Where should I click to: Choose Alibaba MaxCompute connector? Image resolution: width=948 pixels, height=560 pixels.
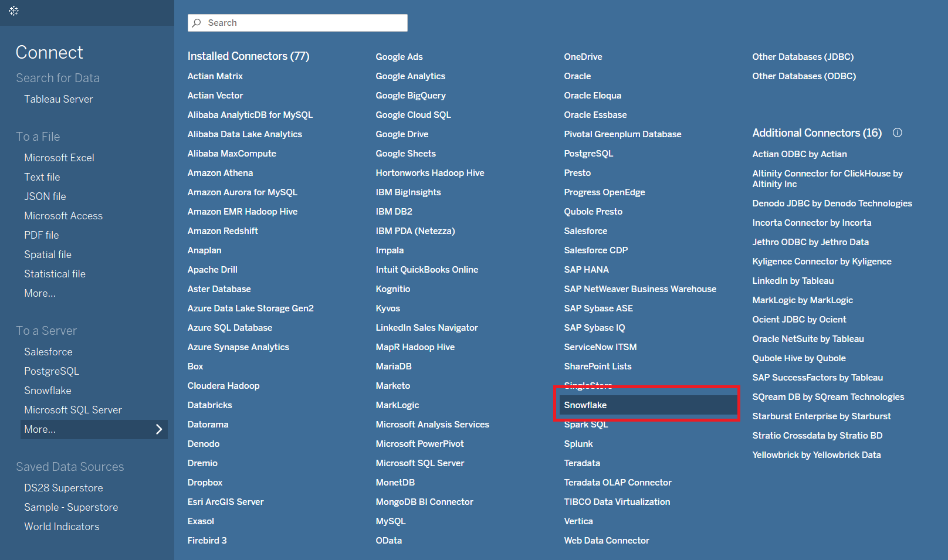coord(232,154)
